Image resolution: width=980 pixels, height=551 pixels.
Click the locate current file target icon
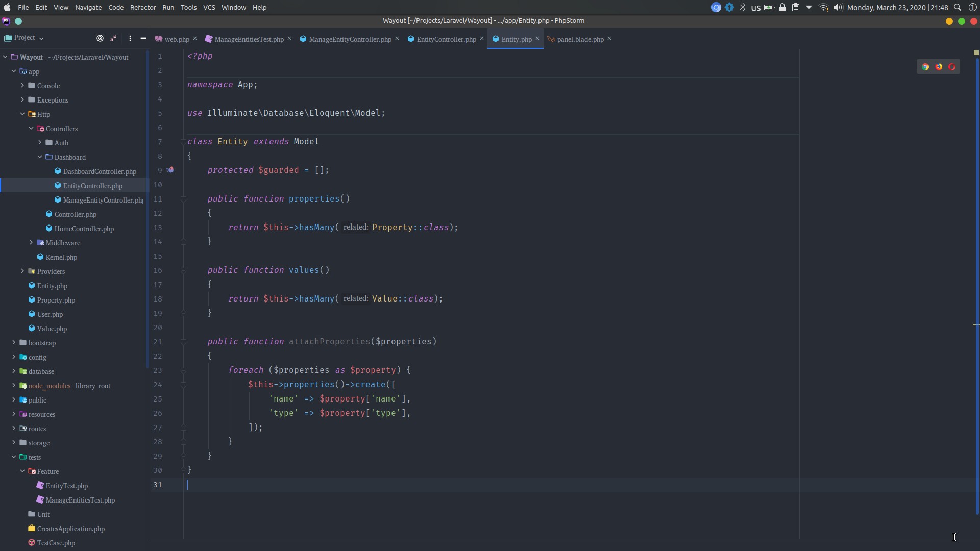100,38
